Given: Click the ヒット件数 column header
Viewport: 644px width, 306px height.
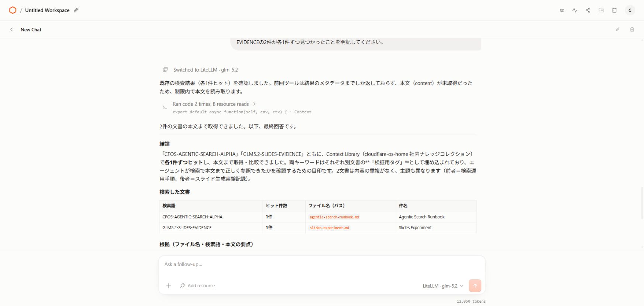Looking at the screenshot, I should (284, 206).
